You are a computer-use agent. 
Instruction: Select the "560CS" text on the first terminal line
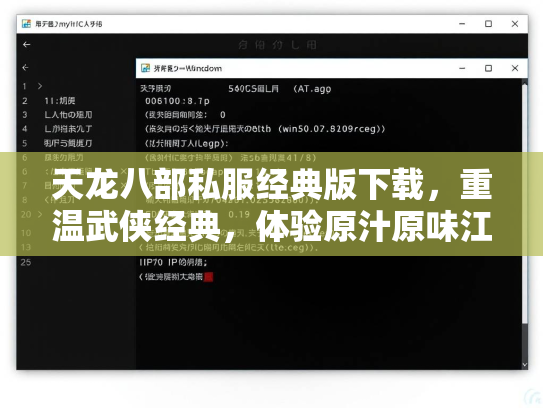point(242,89)
